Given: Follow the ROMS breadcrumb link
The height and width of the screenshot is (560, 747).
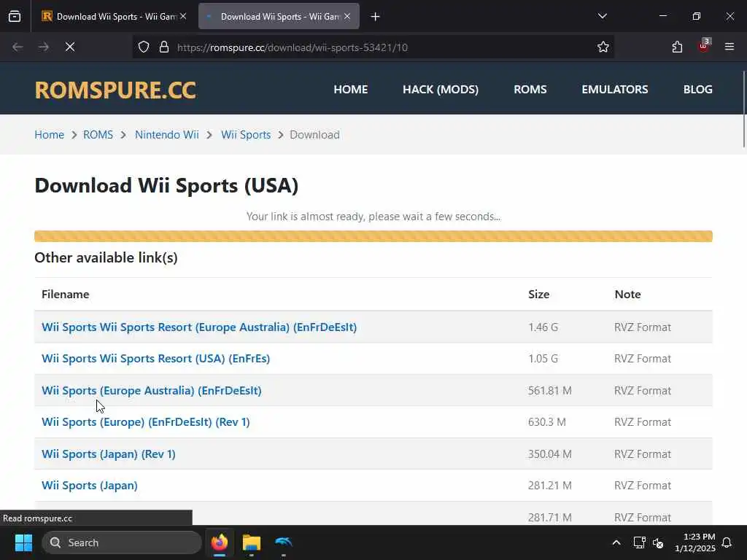Looking at the screenshot, I should tap(98, 135).
